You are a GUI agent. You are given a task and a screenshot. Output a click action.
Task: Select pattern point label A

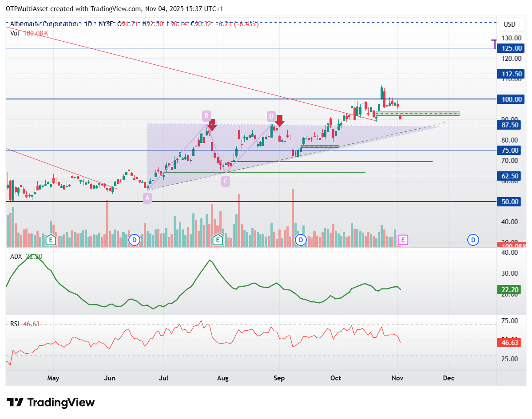click(147, 198)
